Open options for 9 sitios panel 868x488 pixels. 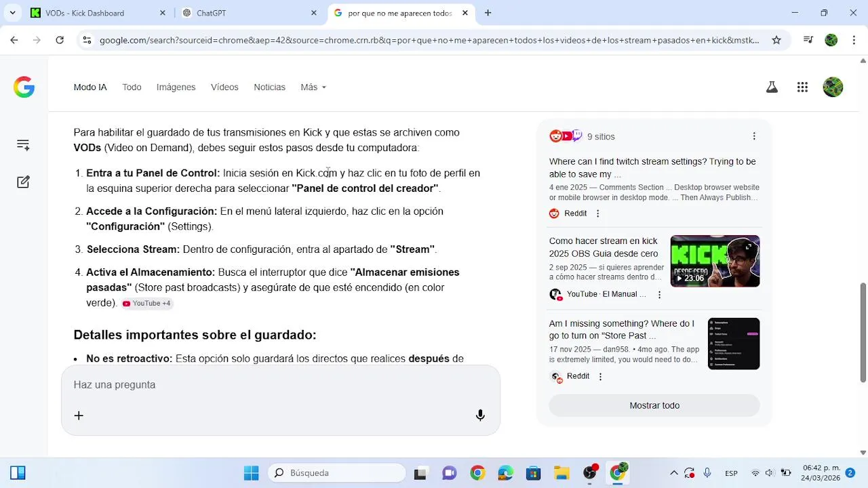(x=754, y=136)
